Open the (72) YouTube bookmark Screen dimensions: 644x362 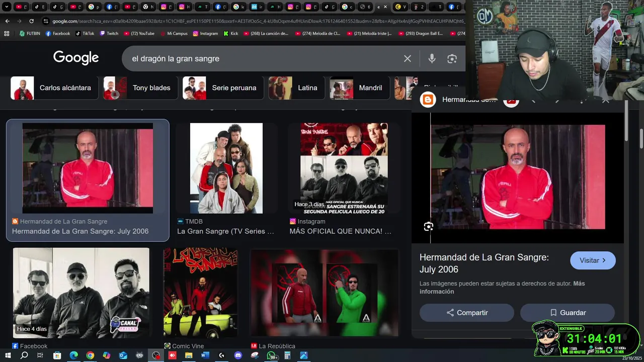pos(139,34)
